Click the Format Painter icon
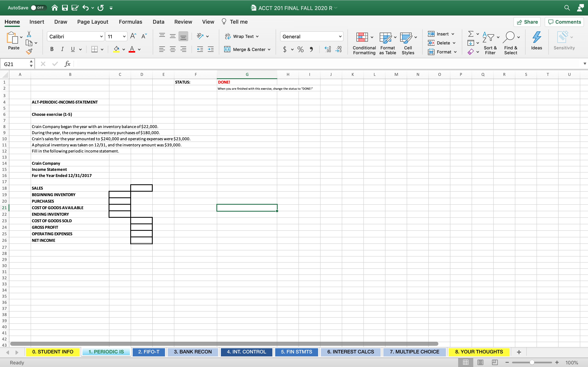Viewport: 588px width, 367px height. pos(29,51)
